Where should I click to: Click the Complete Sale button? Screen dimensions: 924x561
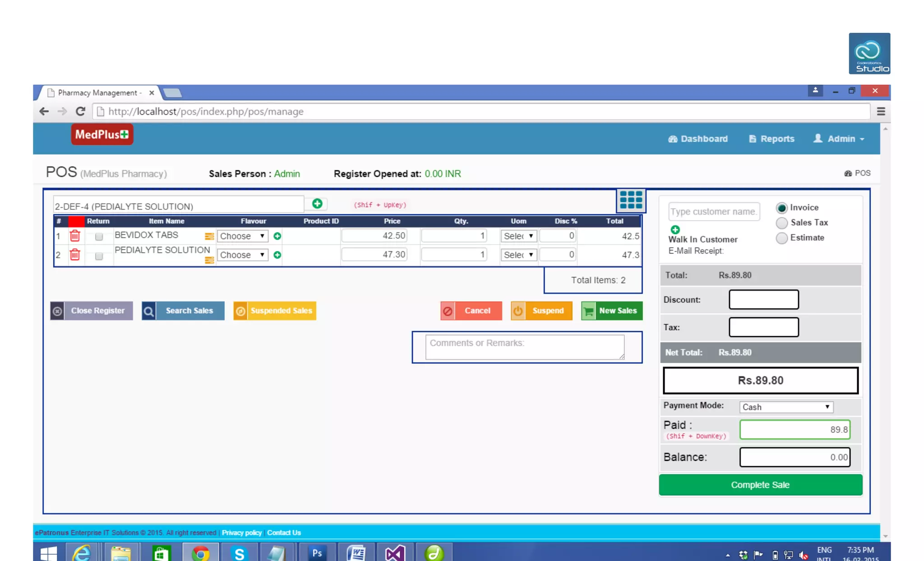pyautogui.click(x=760, y=485)
